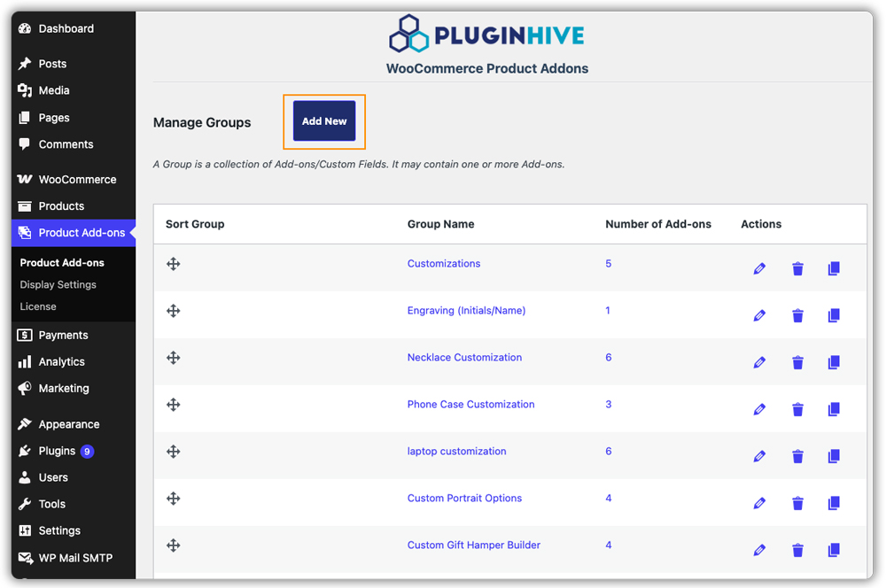886x588 pixels.
Task: Click add-on count 1 for Engraving row
Action: (608, 311)
